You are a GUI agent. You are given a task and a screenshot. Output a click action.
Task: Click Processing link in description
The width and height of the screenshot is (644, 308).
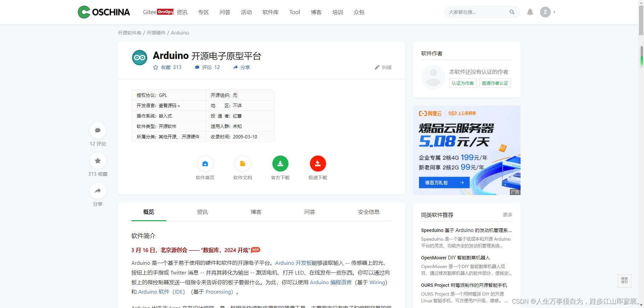click(x=218, y=292)
